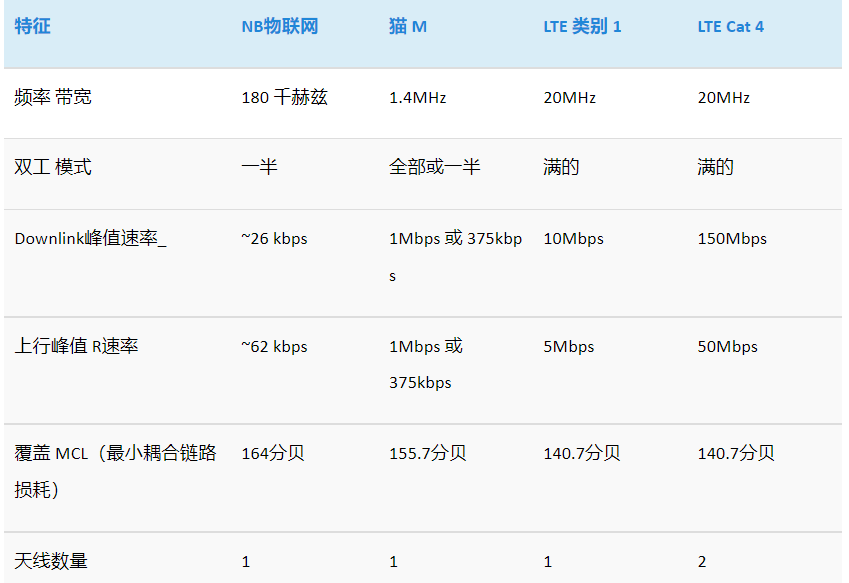The height and width of the screenshot is (583, 849).
Task: Select the 上行峰值 R速率 row label
Action: coord(76,346)
